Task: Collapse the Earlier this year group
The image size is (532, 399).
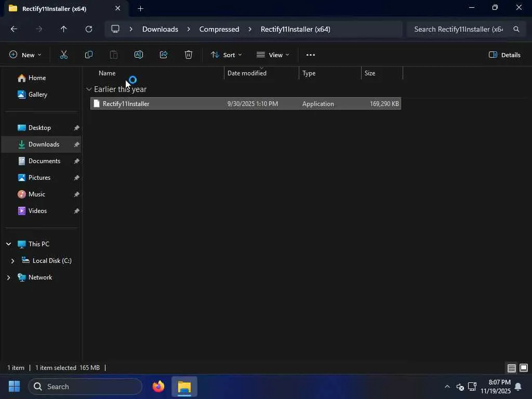Action: 89,89
